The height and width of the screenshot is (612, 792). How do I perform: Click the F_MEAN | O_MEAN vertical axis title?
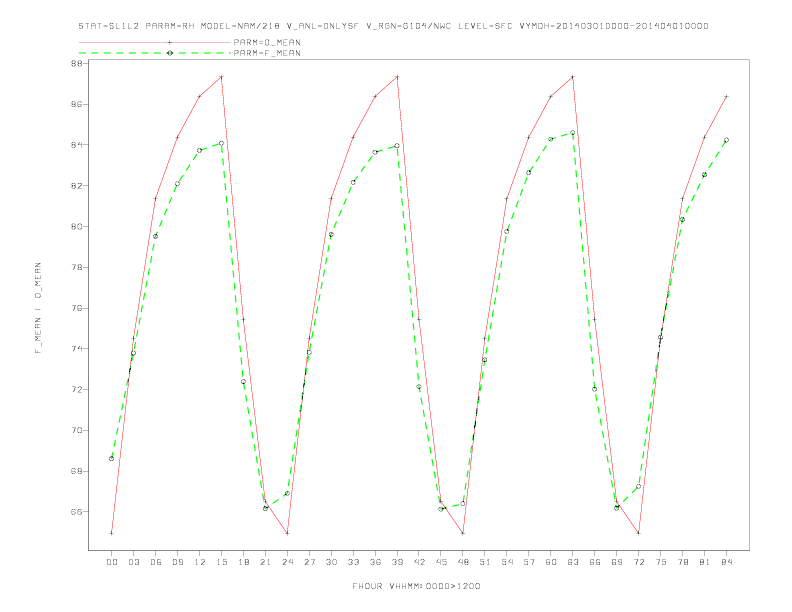click(x=38, y=308)
